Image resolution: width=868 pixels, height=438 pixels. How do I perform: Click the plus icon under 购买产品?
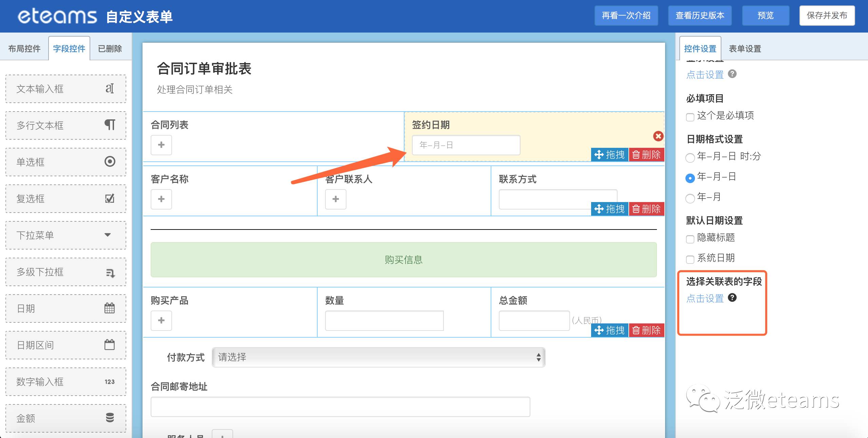[x=161, y=321]
